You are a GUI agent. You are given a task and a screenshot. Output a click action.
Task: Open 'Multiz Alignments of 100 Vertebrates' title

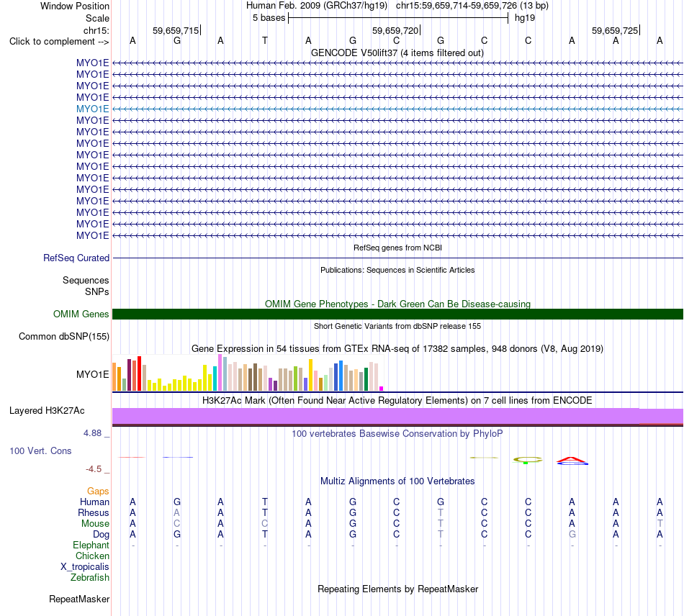pyautogui.click(x=397, y=481)
